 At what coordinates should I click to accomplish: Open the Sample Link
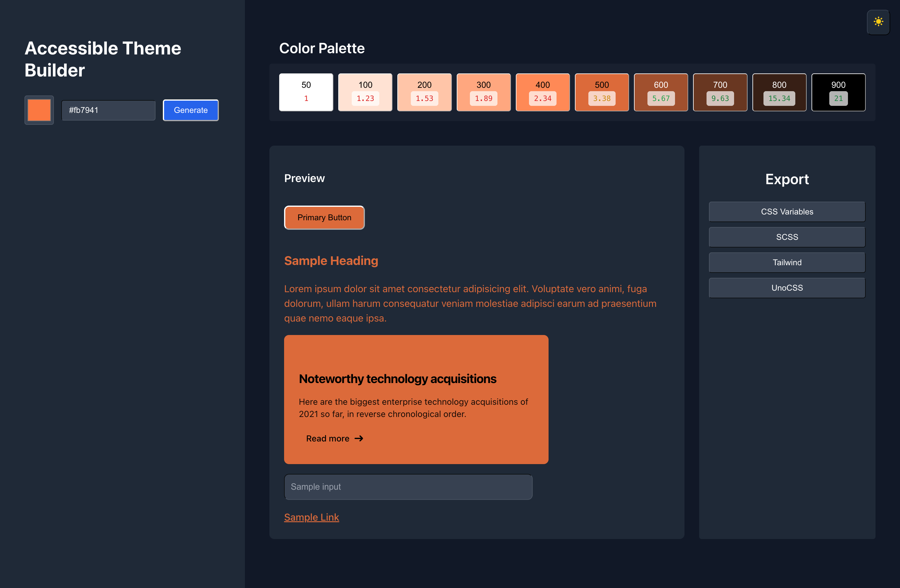[x=311, y=517]
